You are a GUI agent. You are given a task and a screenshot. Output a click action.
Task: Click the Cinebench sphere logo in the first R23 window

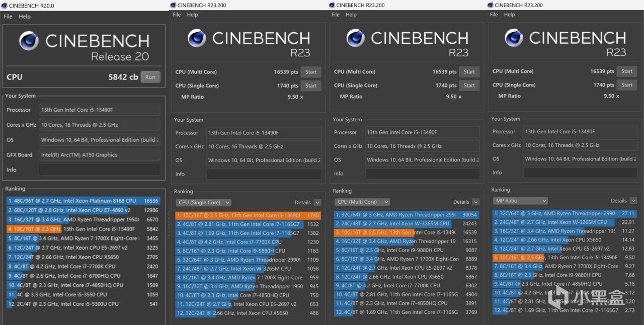[197, 38]
